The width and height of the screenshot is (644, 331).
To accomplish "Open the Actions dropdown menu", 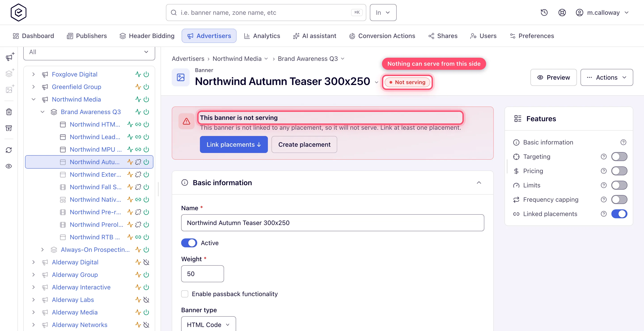I will 607,78.
